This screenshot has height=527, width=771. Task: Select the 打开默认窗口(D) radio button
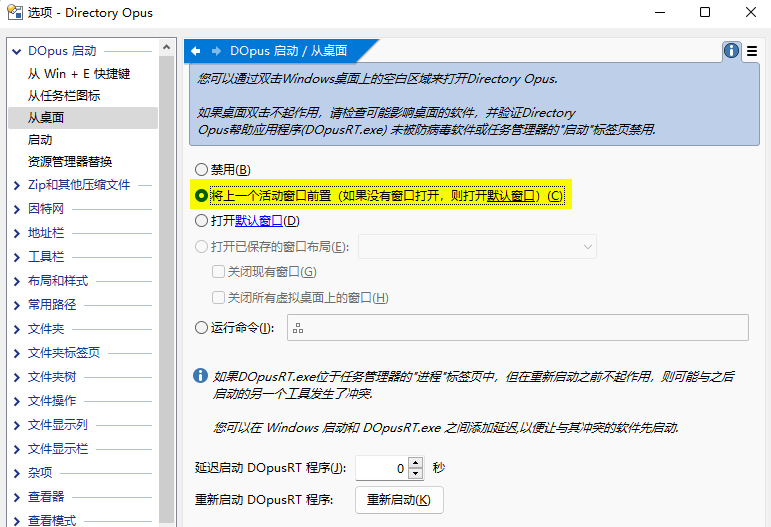[201, 221]
